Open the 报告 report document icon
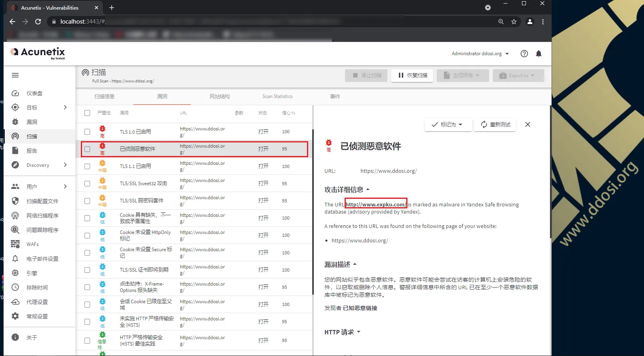 tap(15, 150)
